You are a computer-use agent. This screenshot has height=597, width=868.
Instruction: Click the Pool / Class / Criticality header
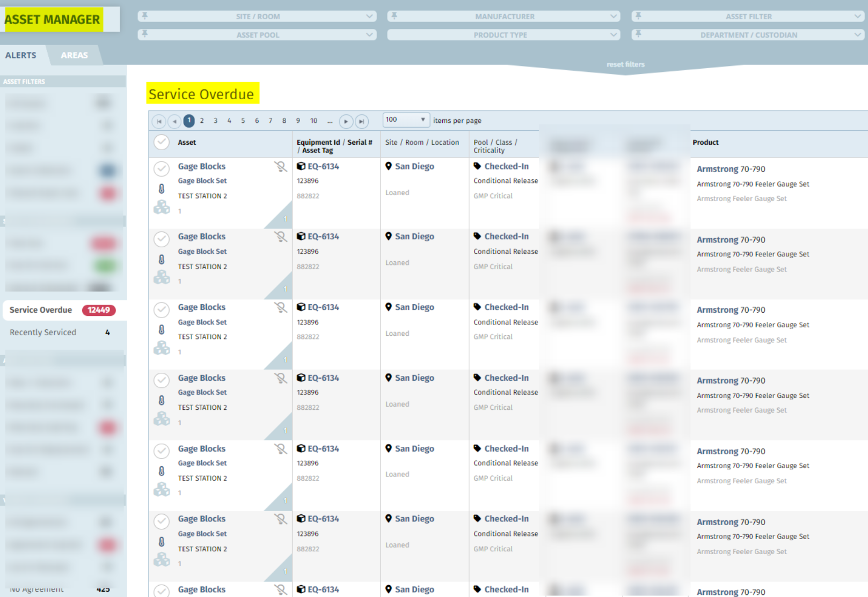click(x=495, y=146)
